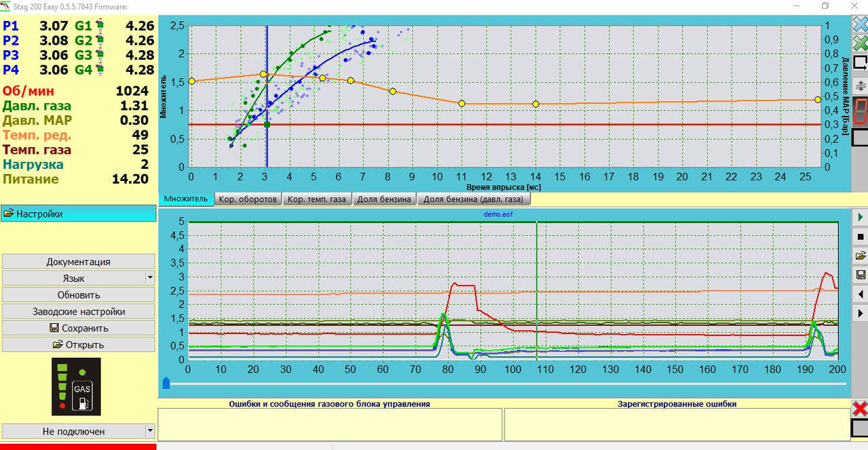Click the GAS switch LED panel image
868x450 pixels.
tap(76, 387)
